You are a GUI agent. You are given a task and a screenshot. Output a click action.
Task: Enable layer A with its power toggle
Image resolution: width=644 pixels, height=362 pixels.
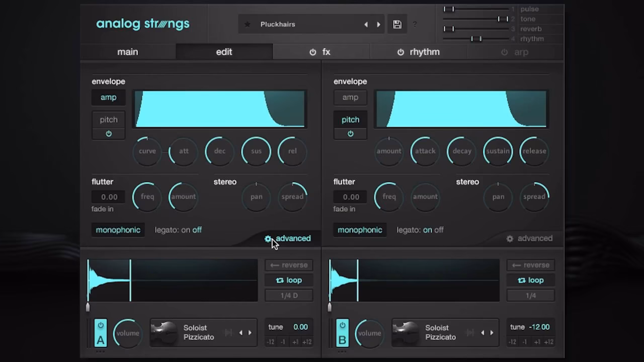click(x=100, y=326)
